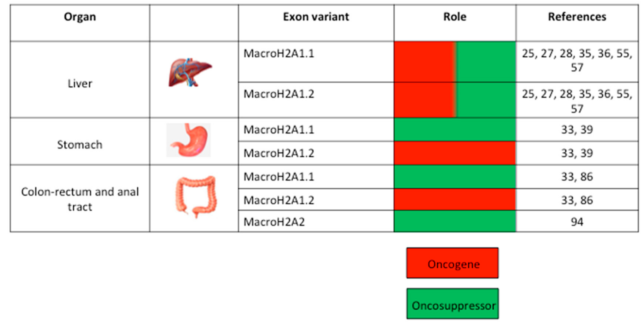Click the Liver organ label
Viewport: 644px width, 329px height.
pyautogui.click(x=80, y=83)
